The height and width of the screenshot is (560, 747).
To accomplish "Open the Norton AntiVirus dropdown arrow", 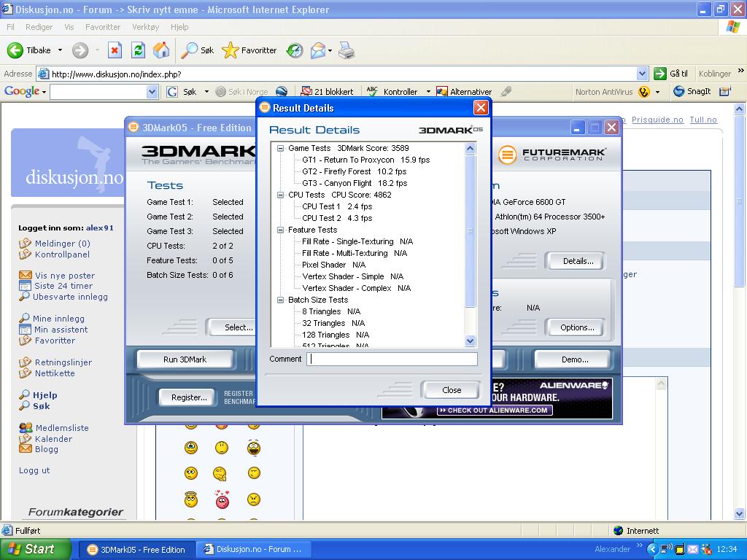I will click(x=657, y=91).
